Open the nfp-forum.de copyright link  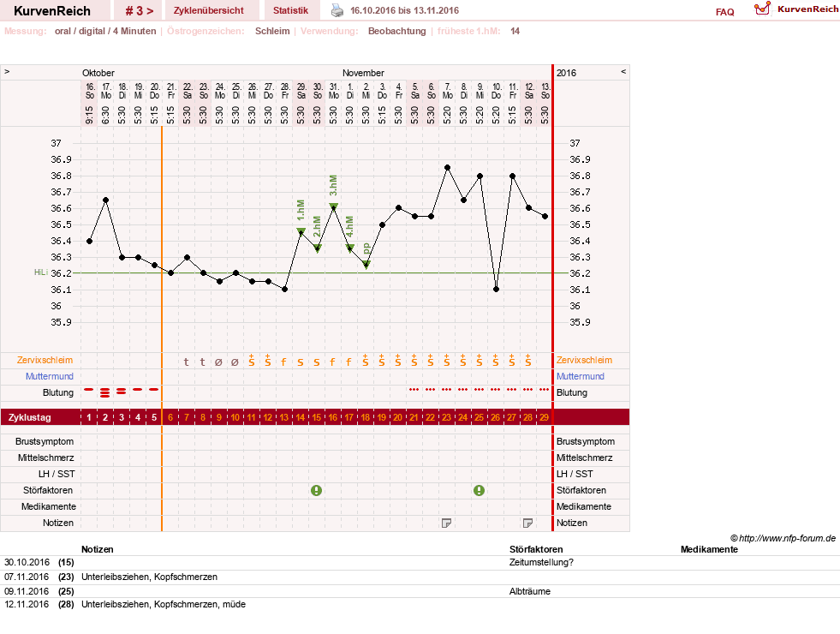[x=783, y=538]
